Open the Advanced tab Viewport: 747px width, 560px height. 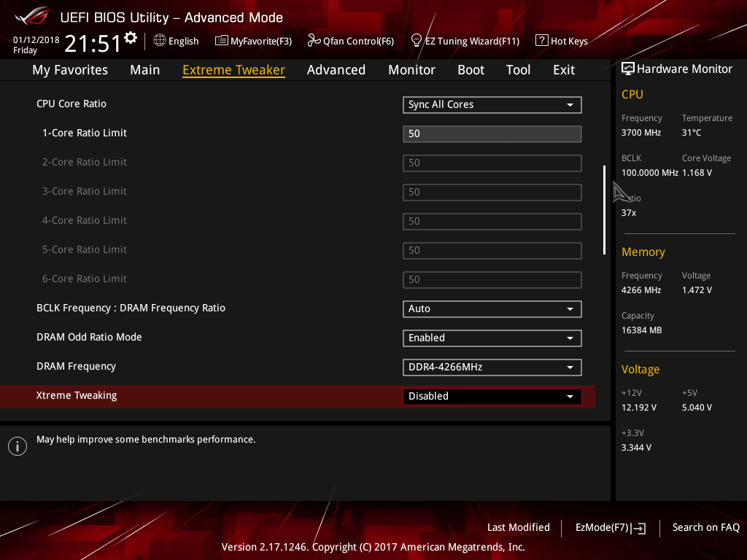[x=336, y=70]
